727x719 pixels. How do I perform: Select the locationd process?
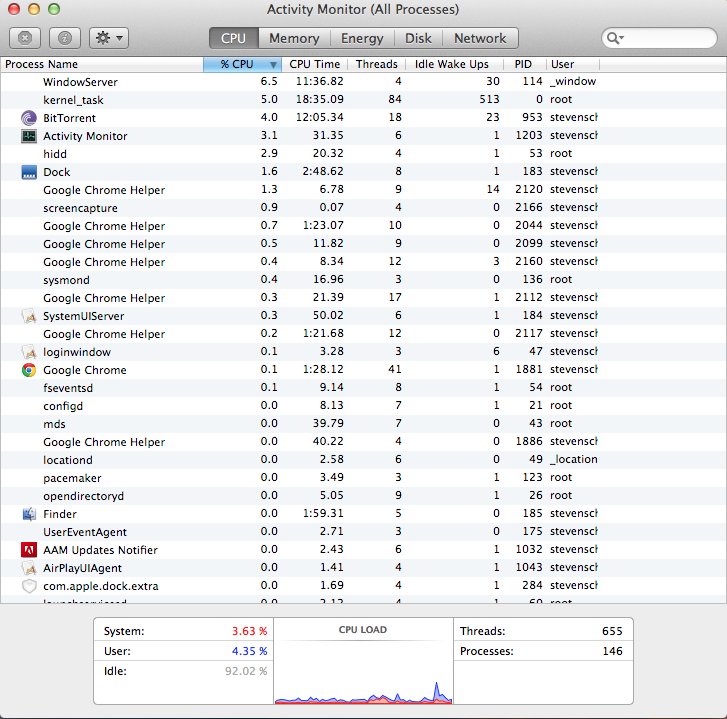coord(364,460)
